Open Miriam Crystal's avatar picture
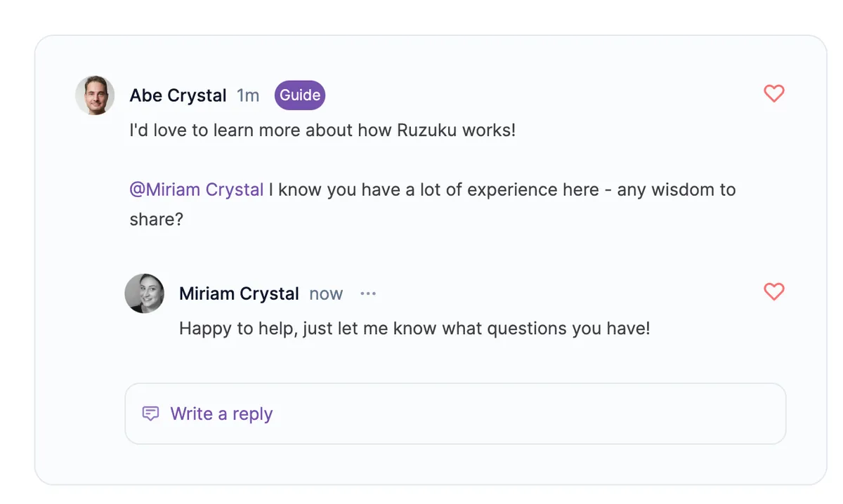Screen dimensions: 843x504 [x=145, y=293]
